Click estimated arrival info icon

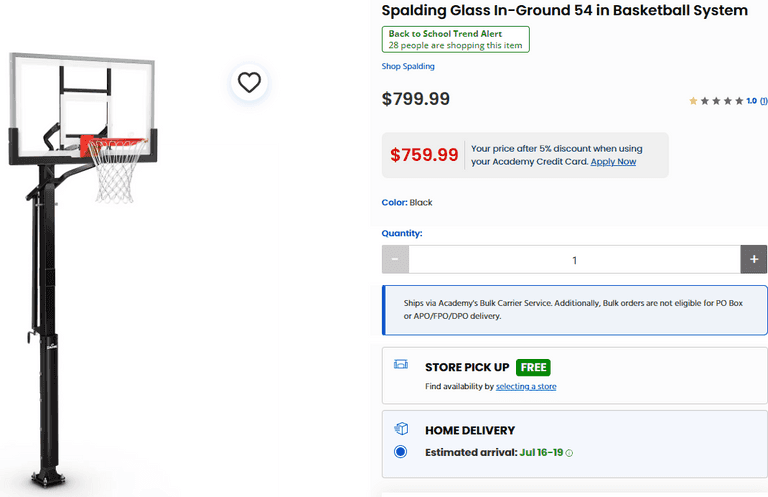point(569,453)
